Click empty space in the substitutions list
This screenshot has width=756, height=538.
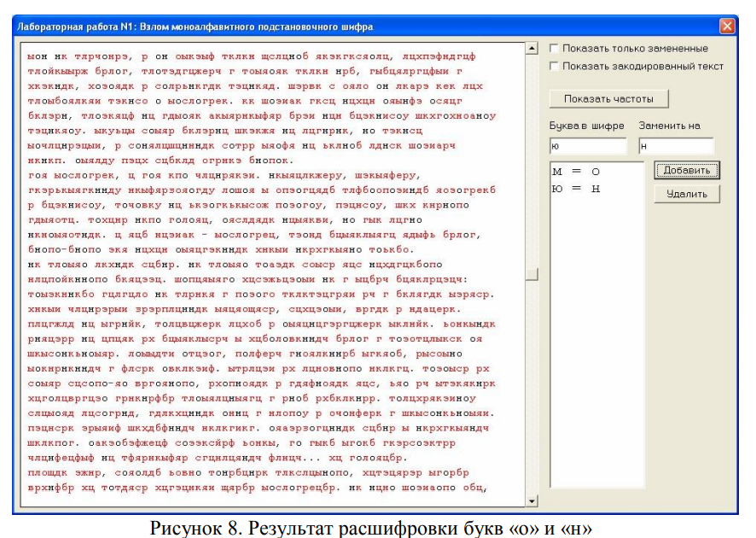597,342
